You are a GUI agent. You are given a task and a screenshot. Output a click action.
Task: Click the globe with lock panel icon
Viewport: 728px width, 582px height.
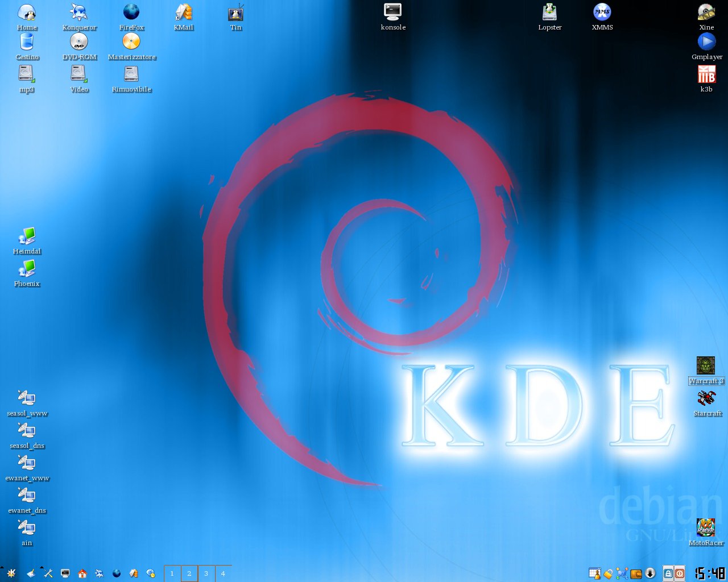tap(151, 574)
